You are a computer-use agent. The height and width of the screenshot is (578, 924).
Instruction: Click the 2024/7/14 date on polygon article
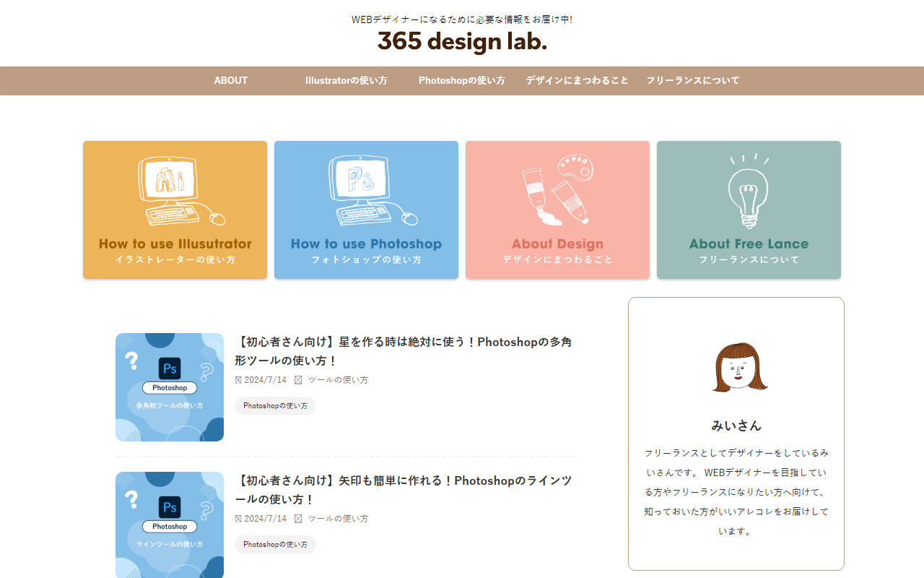tap(265, 380)
